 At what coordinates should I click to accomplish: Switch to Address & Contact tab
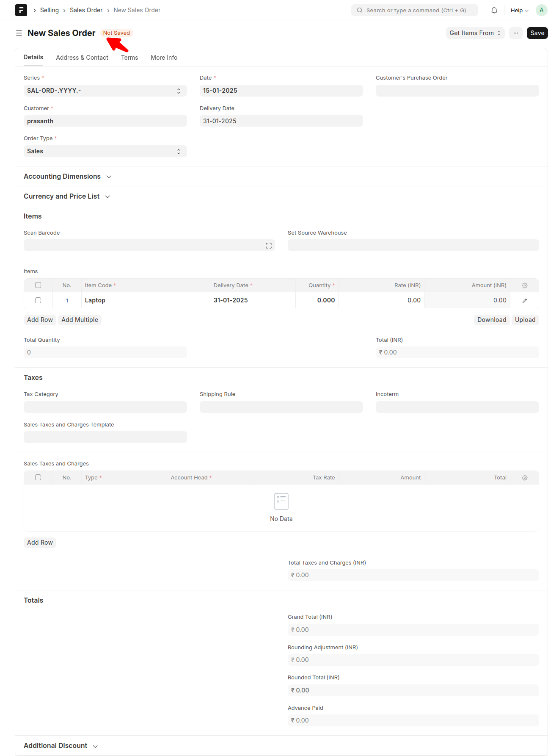(82, 58)
